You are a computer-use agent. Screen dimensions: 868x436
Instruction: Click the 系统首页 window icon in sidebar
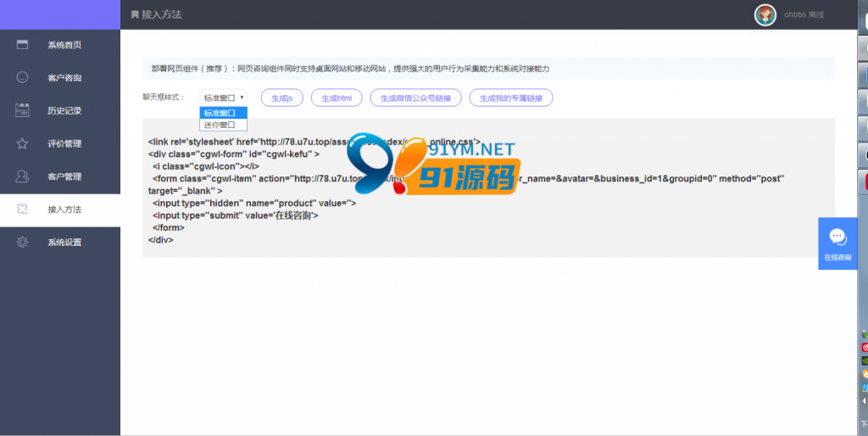[23, 45]
